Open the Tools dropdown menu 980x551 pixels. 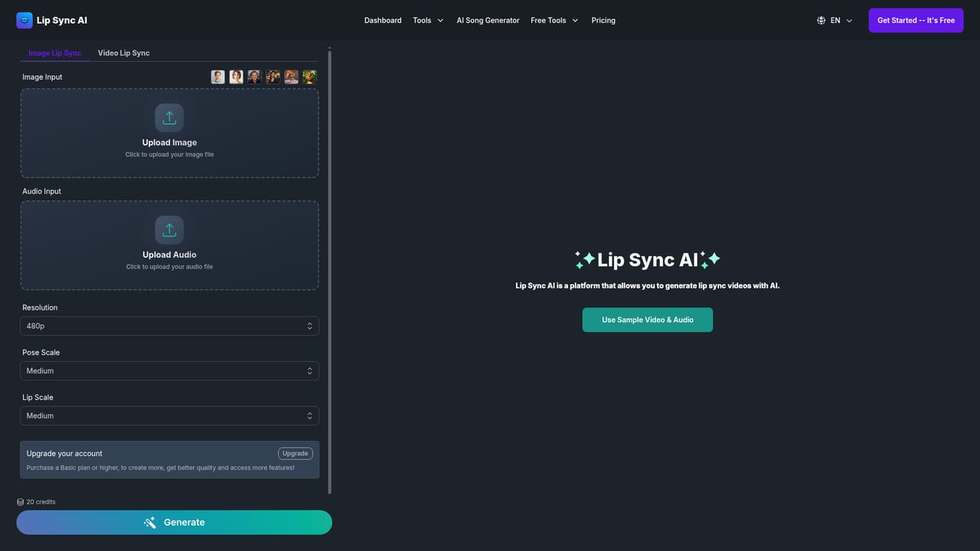tap(428, 21)
